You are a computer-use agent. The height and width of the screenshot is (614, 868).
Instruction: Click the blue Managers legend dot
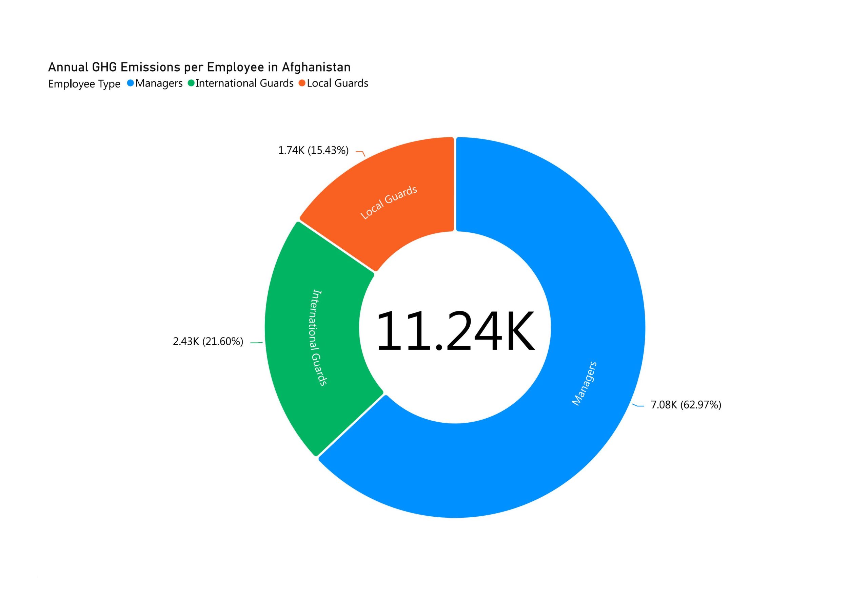tap(131, 83)
